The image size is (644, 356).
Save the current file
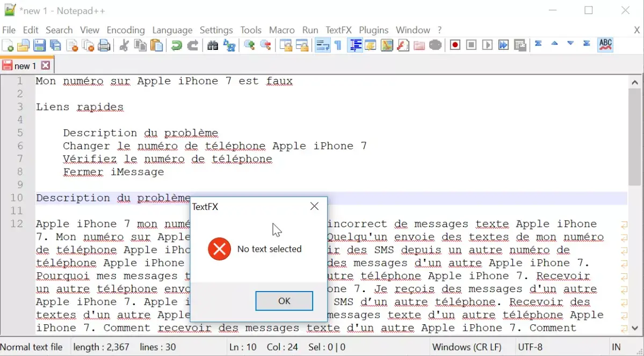(x=39, y=45)
